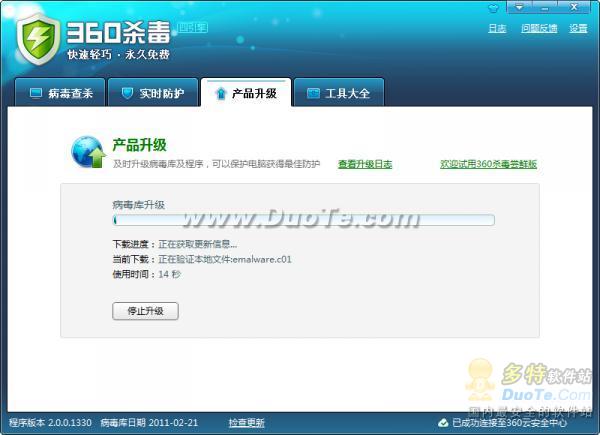This screenshot has height=435, width=600.
Task: Open the 病毒查杀 virus scan tab
Action: [60, 92]
